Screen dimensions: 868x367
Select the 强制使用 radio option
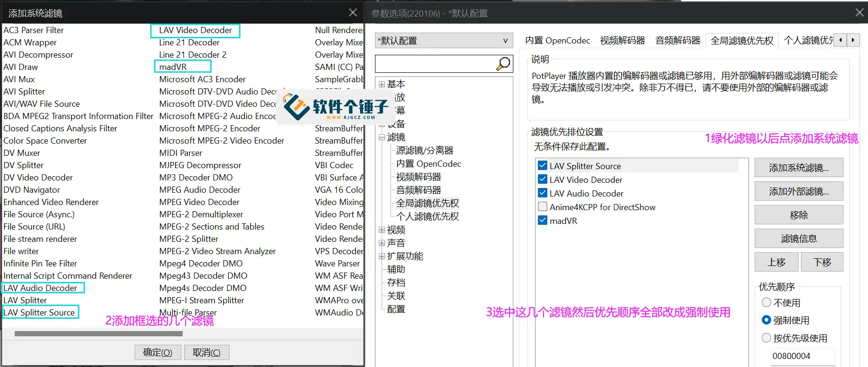766,320
